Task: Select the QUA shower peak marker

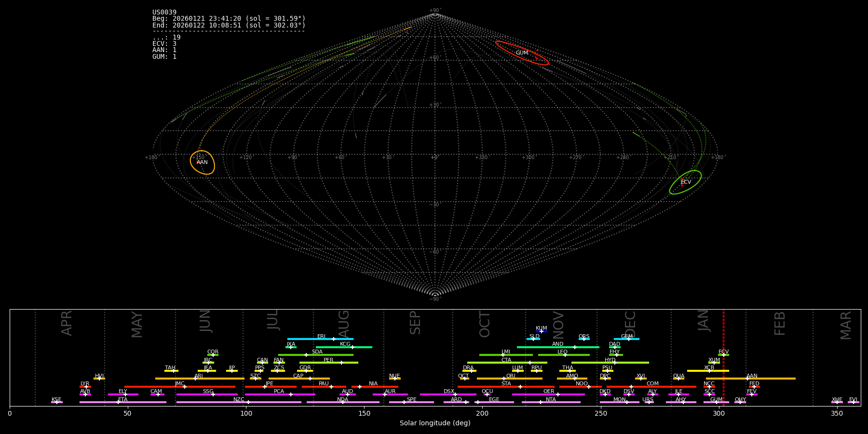Action: pyautogui.click(x=678, y=379)
